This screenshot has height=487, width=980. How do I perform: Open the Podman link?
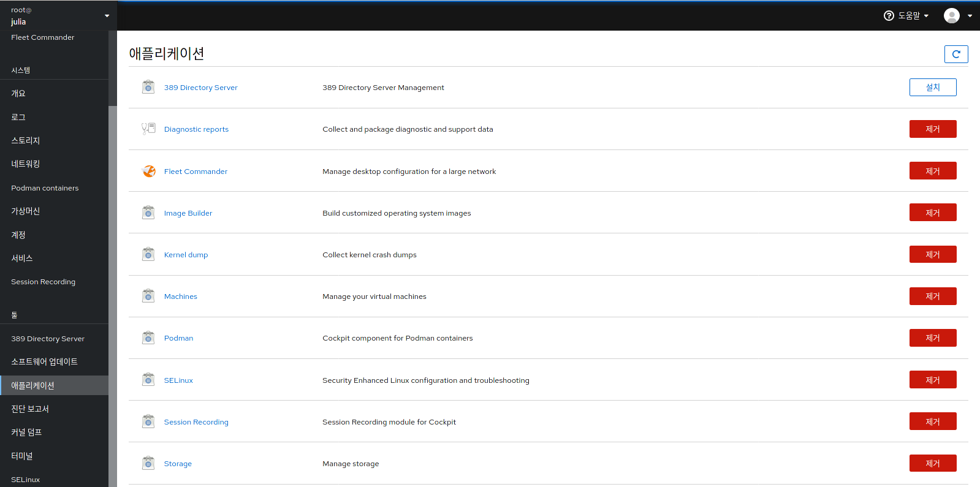[x=178, y=338]
